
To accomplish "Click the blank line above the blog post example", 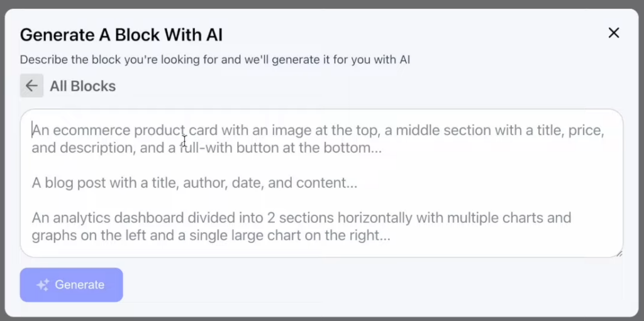I will [x=321, y=165].
